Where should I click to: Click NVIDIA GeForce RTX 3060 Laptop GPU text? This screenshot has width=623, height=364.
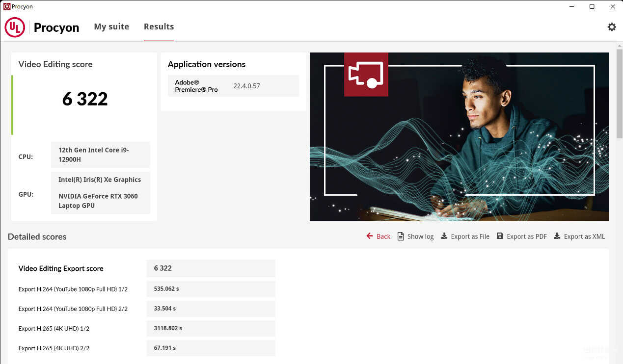(98, 201)
